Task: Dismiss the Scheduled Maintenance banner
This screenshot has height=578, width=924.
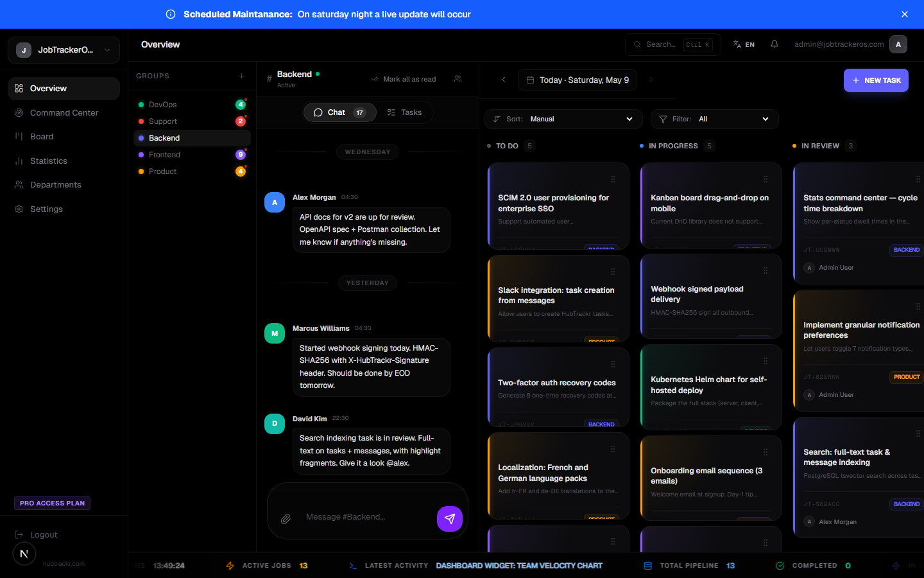Action: click(905, 14)
